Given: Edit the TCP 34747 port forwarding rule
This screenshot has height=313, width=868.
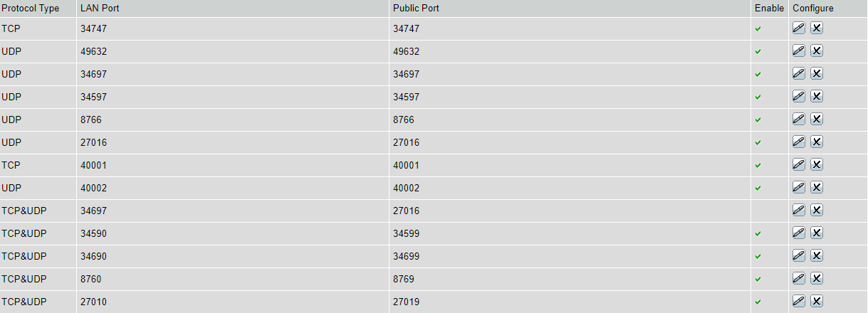Looking at the screenshot, I should pos(799,28).
